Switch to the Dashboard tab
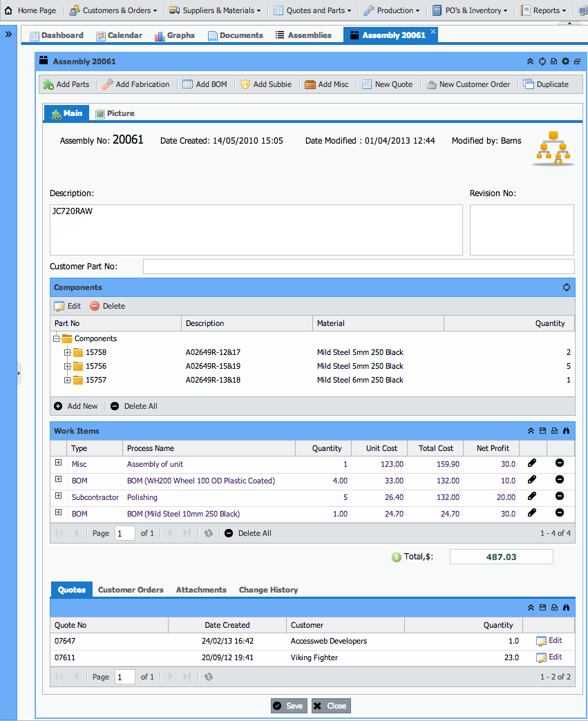Viewport: 588px width, 721px height. [x=57, y=35]
